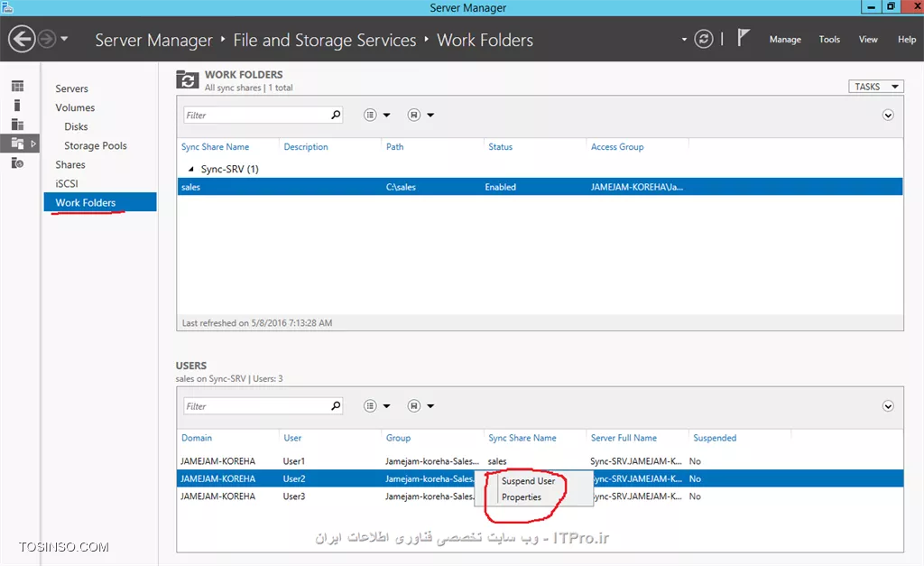
Task: Sort users by Suspended column
Action: point(715,438)
